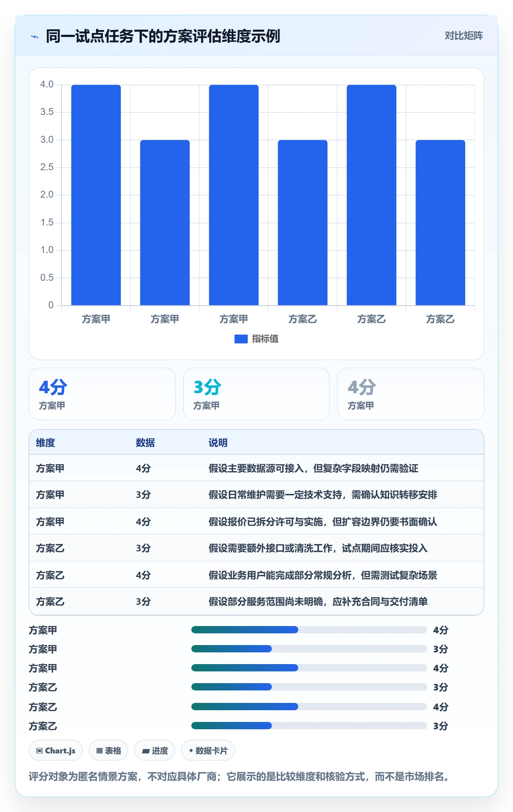Click the 2.5 y-axis label
The image size is (513, 812).
[x=47, y=167]
